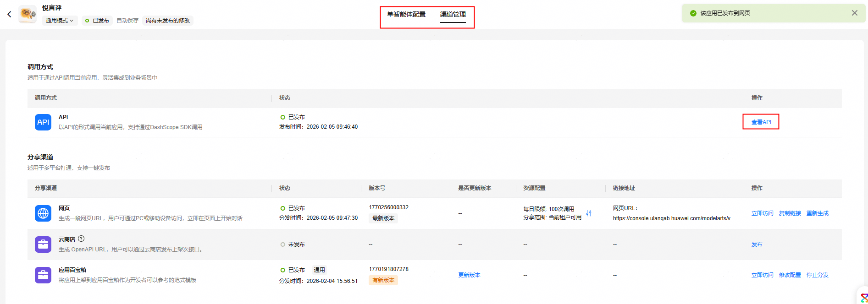
Task: Click the 网页 globe channel icon
Action: (x=43, y=213)
